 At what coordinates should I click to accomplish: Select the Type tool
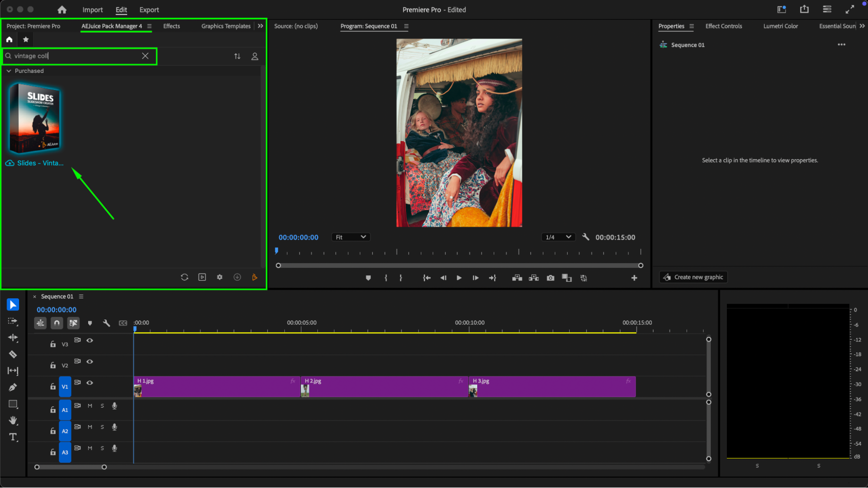coord(13,437)
